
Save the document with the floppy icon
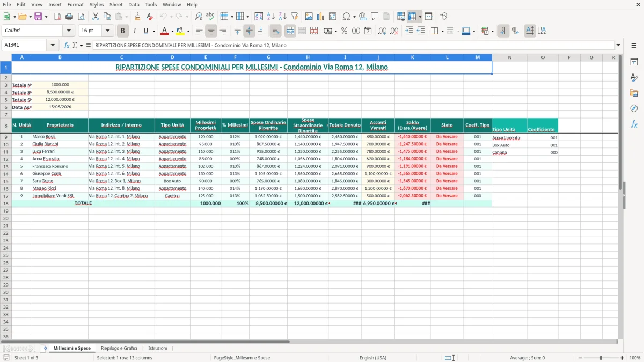click(x=38, y=17)
